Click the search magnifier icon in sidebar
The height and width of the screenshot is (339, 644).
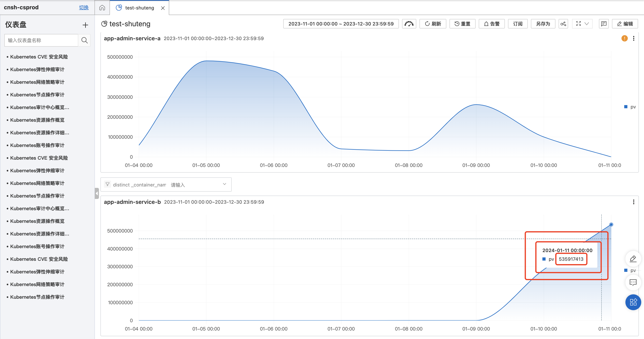pos(84,40)
